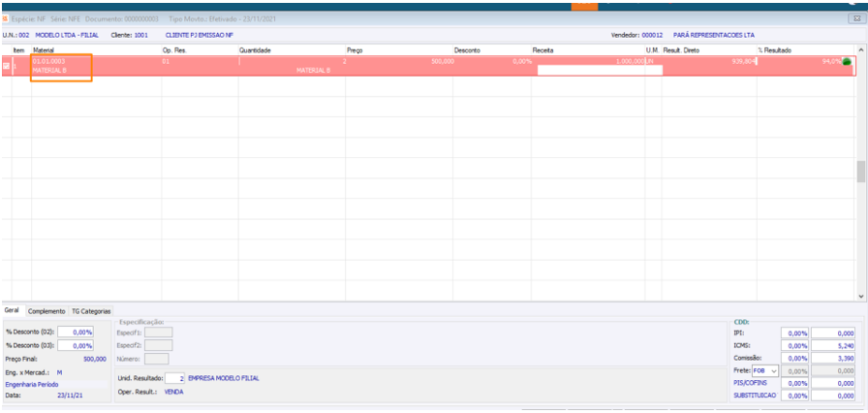This screenshot has width=868, height=413.
Task: Click client name CLIENTE PJ EMISSAO NF
Action: pos(200,35)
